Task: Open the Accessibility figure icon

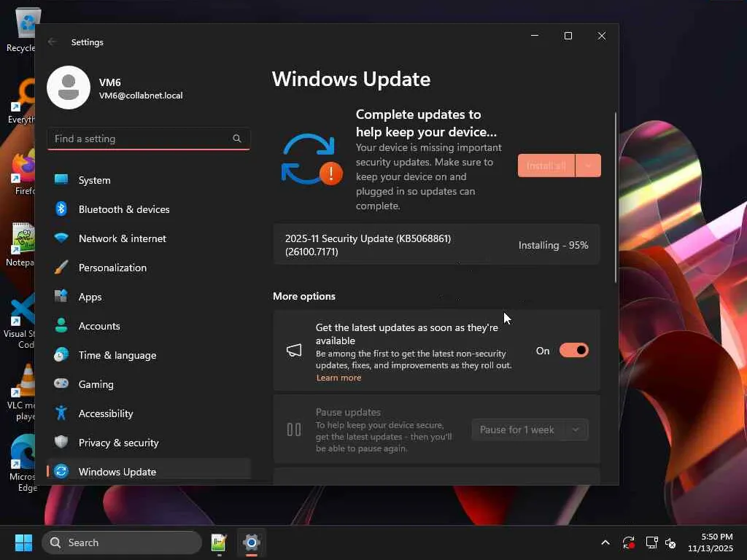Action: pos(61,413)
